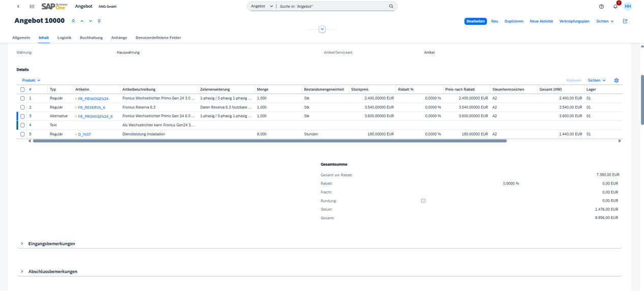Switch to the Buchhaltung tab

pos(91,38)
